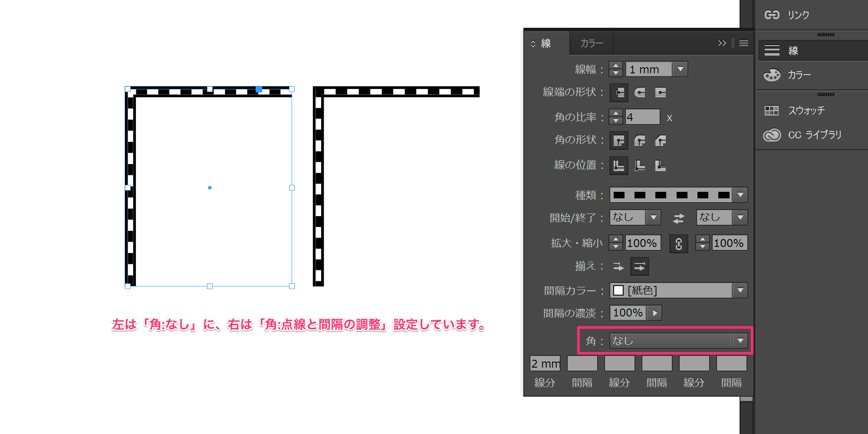
Task: Click the third 間隔 gap field
Action: pos(732,363)
